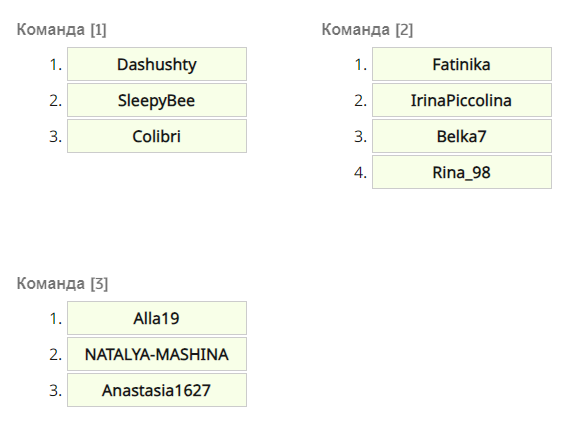
Task: Open Alla19 from Команда [3]
Action: click(x=157, y=318)
